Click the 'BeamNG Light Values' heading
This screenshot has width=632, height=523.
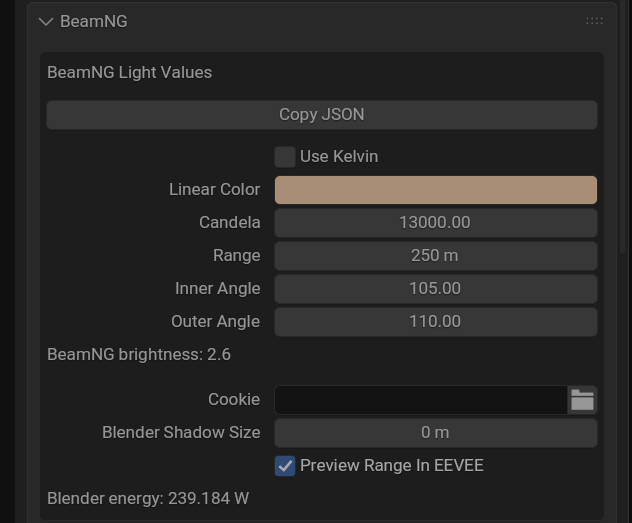click(x=129, y=73)
